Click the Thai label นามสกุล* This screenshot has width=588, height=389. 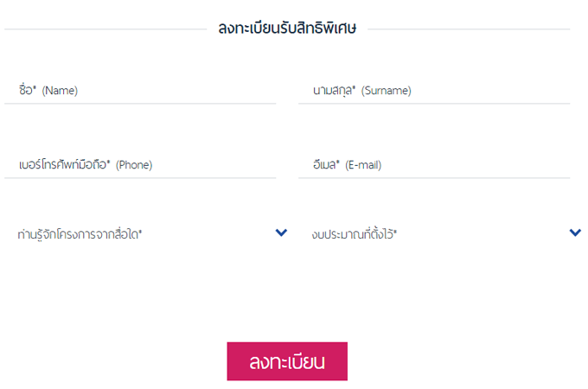pos(334,90)
